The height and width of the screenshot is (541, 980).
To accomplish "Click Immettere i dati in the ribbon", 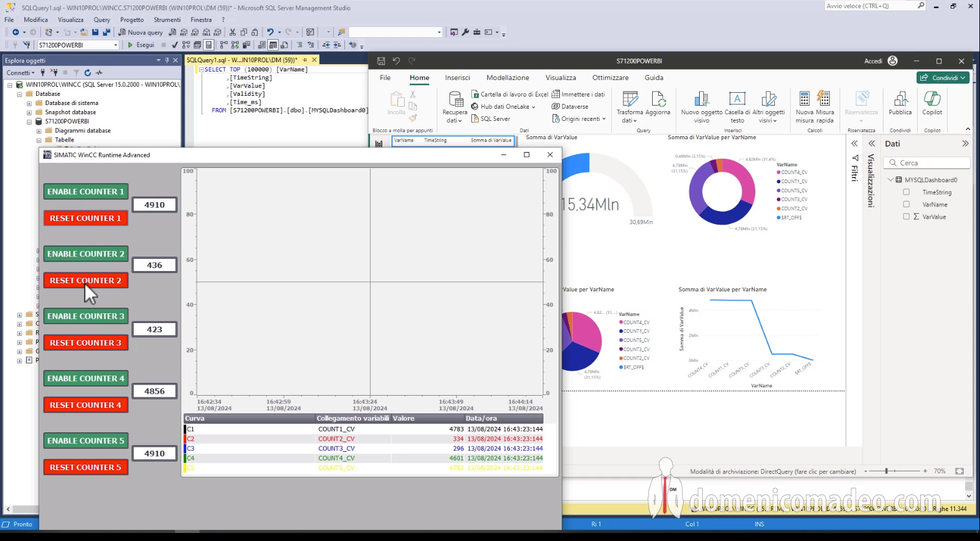I will [x=578, y=95].
